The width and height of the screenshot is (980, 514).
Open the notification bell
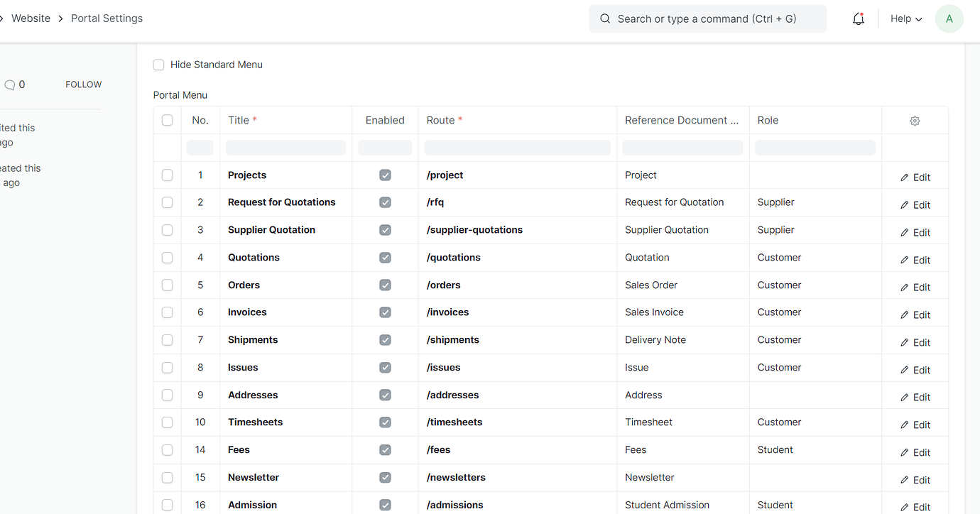[858, 18]
